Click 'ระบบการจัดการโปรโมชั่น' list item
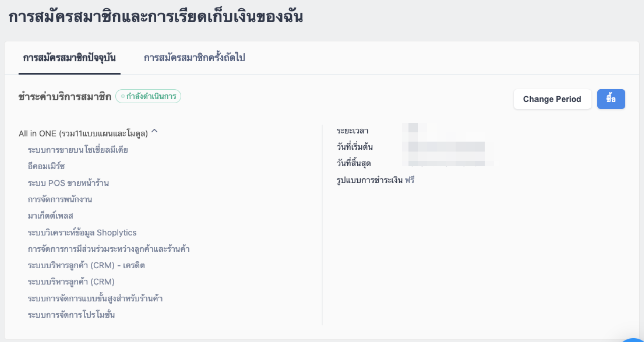Viewport: 644px width, 342px height. pyautogui.click(x=71, y=315)
